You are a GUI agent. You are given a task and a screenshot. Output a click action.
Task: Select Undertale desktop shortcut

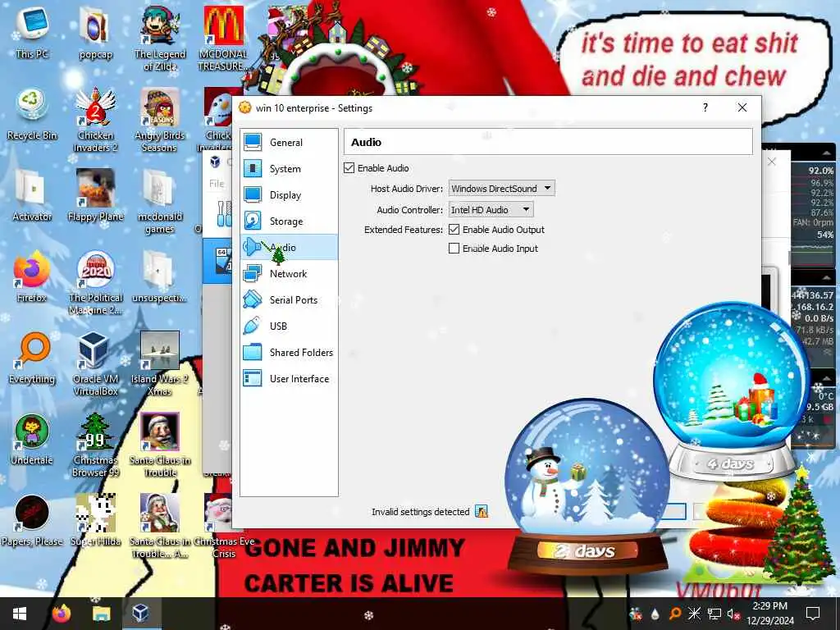pyautogui.click(x=32, y=440)
